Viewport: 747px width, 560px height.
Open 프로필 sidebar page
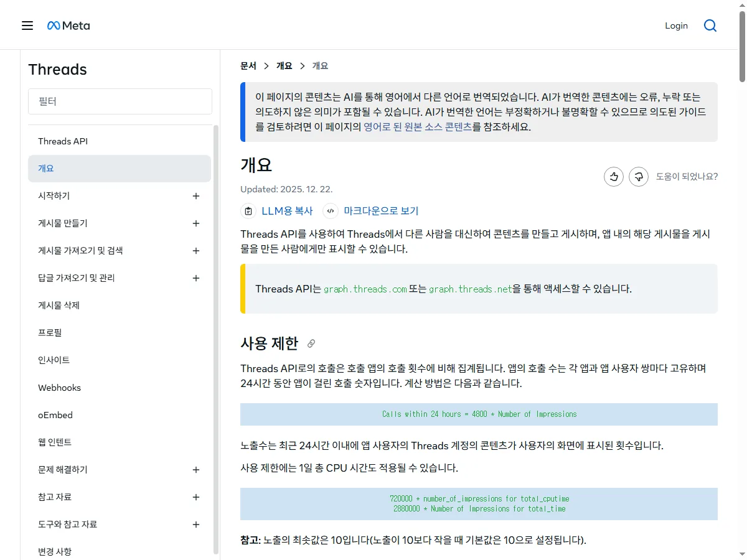point(120,333)
